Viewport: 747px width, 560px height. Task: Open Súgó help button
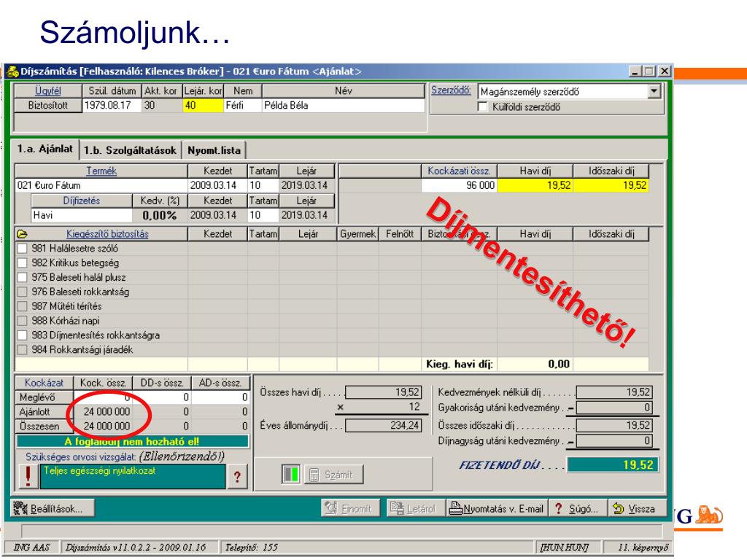tap(578, 508)
